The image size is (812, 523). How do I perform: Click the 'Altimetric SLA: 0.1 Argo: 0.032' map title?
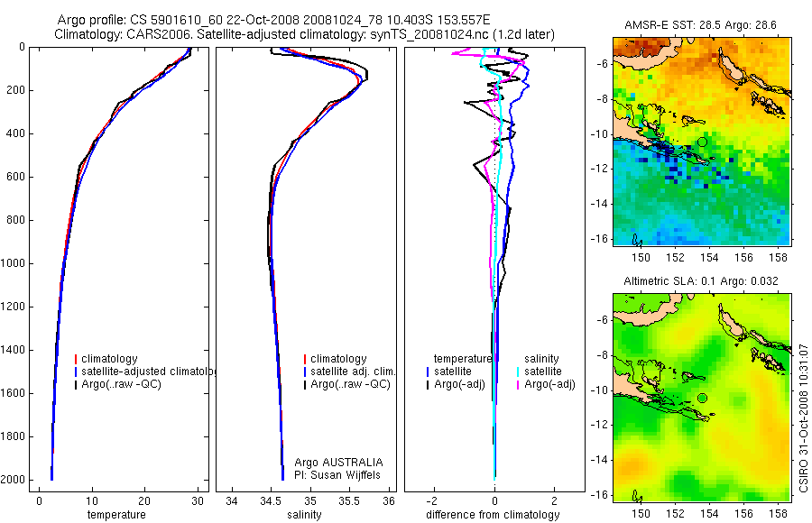(701, 281)
